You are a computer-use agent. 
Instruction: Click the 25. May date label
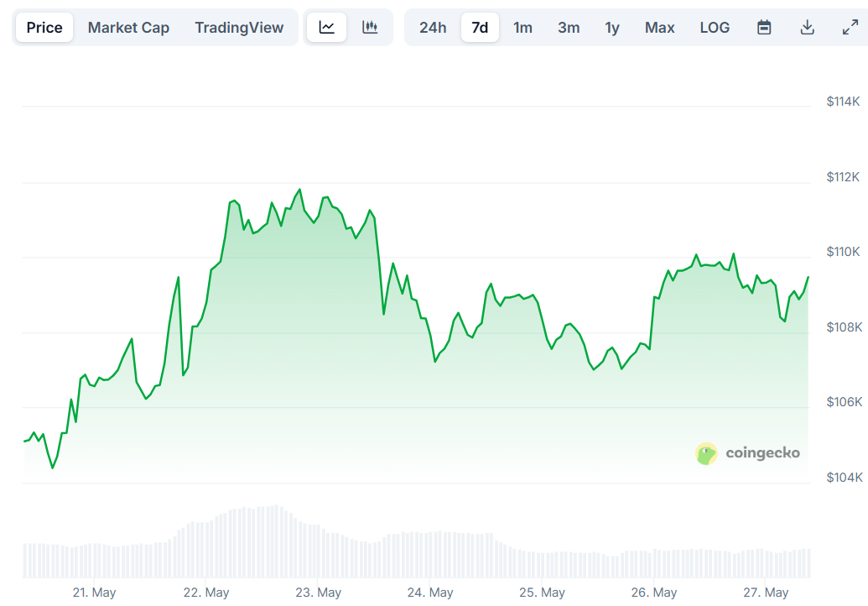click(x=542, y=593)
